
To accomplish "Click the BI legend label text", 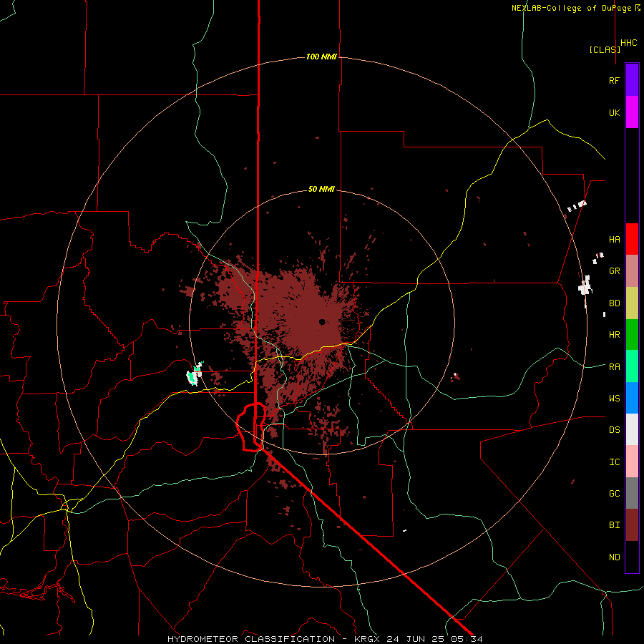I will click(614, 525).
